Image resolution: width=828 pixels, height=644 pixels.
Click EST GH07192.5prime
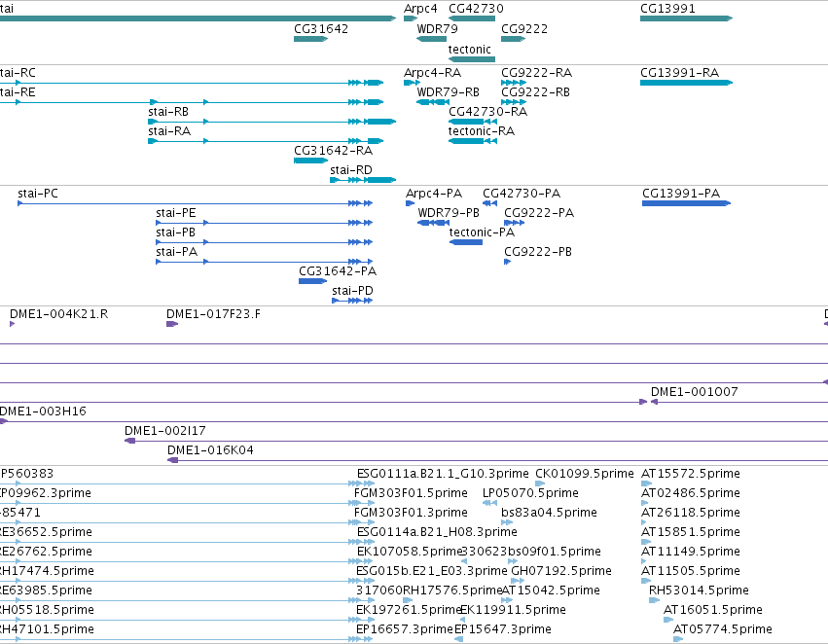point(561,571)
